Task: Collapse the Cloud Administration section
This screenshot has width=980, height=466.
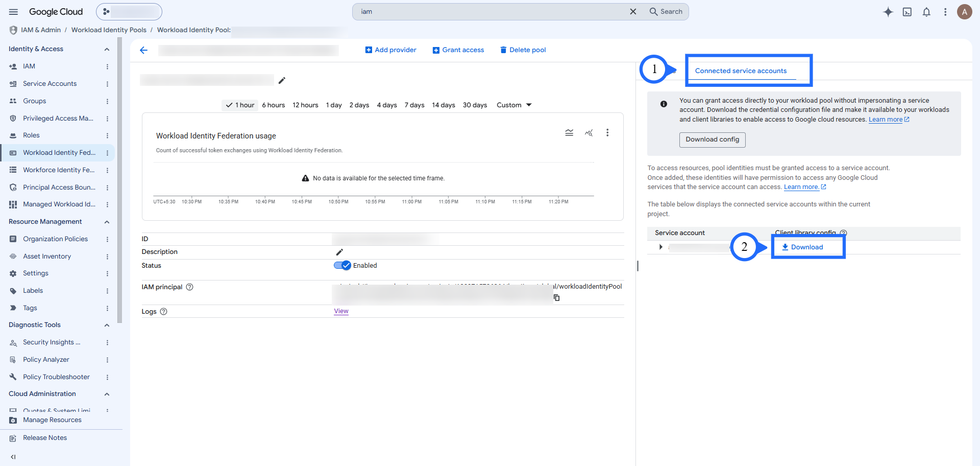Action: [107, 394]
